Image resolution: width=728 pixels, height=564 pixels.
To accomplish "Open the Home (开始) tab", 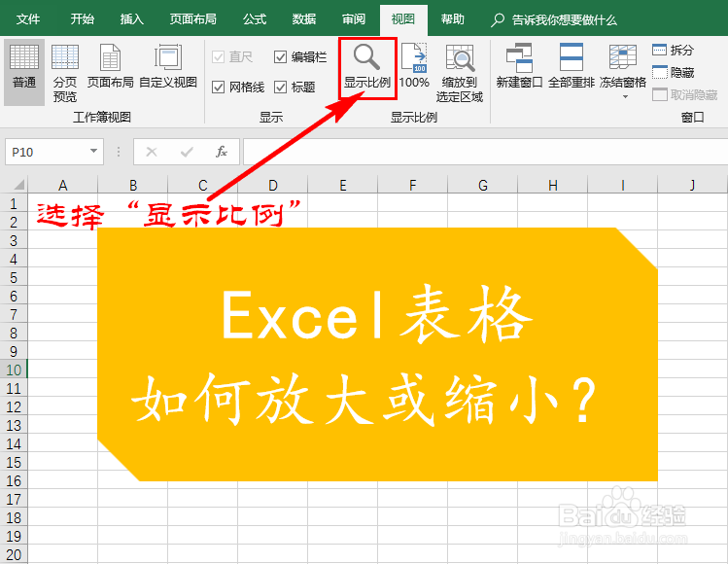I will tap(83, 19).
